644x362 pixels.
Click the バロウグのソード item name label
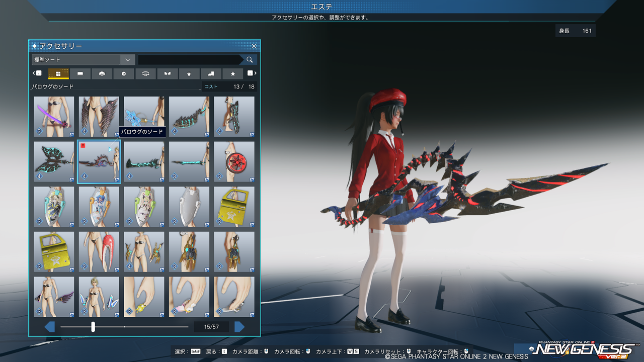pos(53,86)
